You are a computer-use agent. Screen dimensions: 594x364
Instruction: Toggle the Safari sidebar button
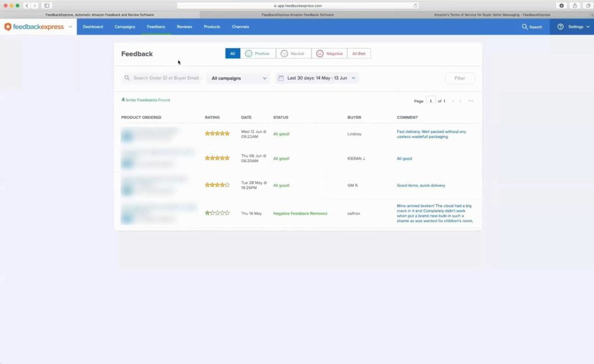(x=46, y=6)
